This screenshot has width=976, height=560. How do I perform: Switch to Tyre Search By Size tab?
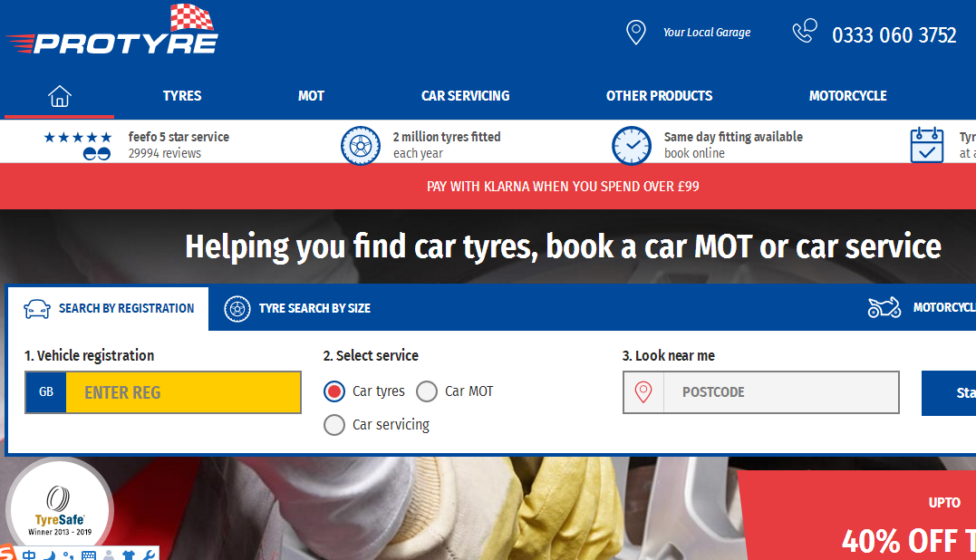(297, 309)
